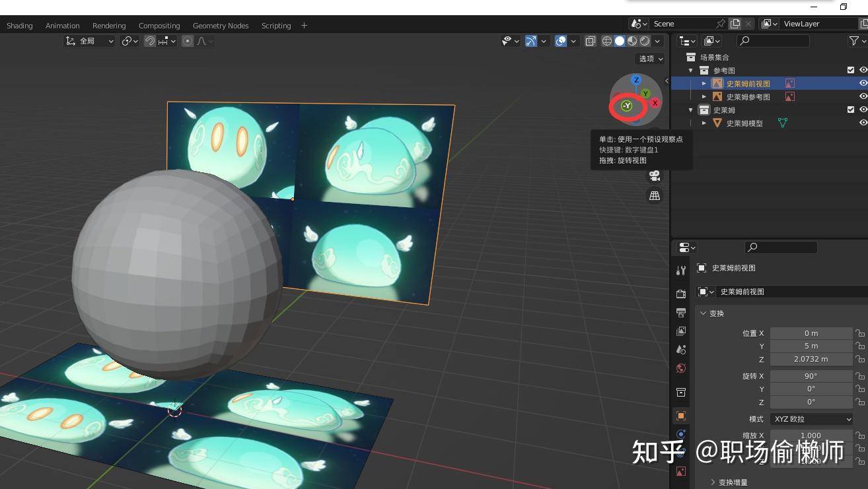This screenshot has width=868, height=489.
Task: Switch to the Scripting workspace tab
Action: pyautogui.click(x=276, y=26)
